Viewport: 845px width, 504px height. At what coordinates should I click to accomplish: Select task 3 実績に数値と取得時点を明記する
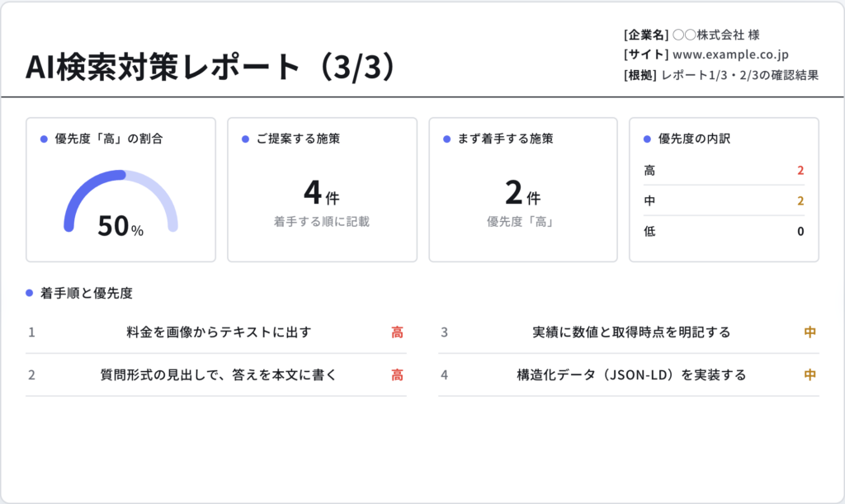[629, 332]
